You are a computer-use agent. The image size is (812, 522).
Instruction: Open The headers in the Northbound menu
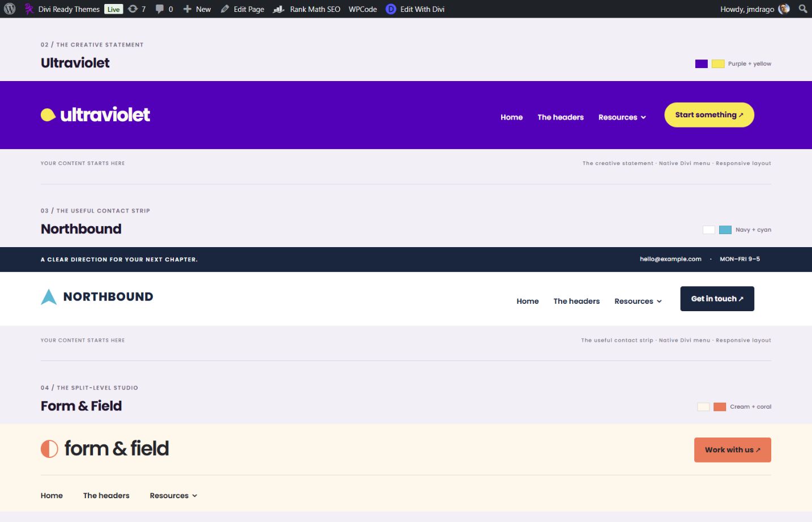click(576, 302)
